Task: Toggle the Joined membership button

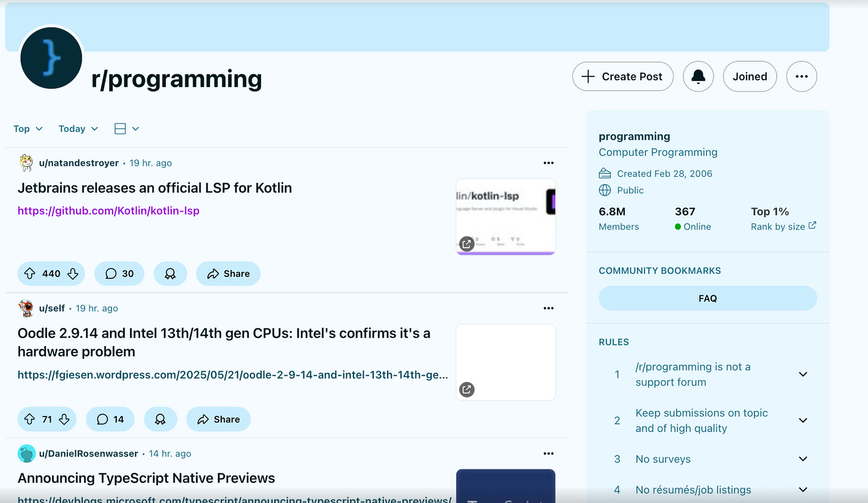Action: (750, 76)
